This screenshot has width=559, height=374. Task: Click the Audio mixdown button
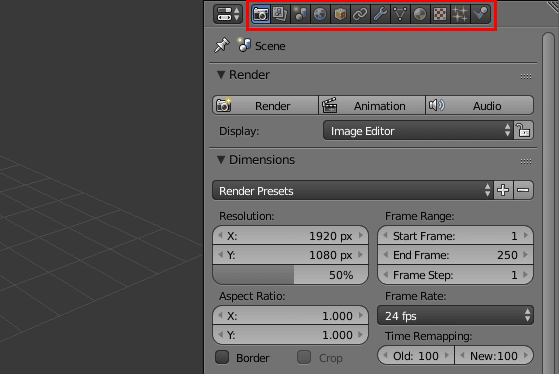(479, 105)
